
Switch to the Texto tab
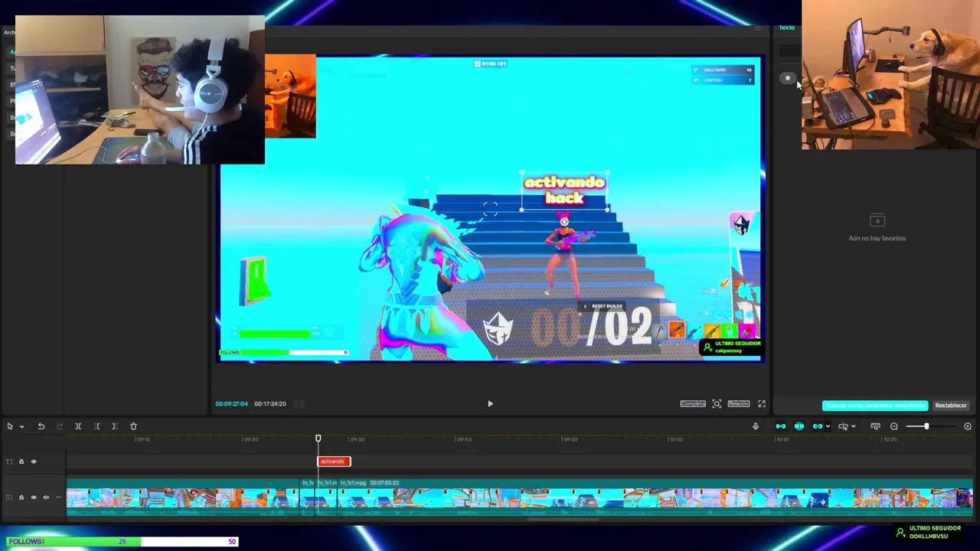(787, 28)
